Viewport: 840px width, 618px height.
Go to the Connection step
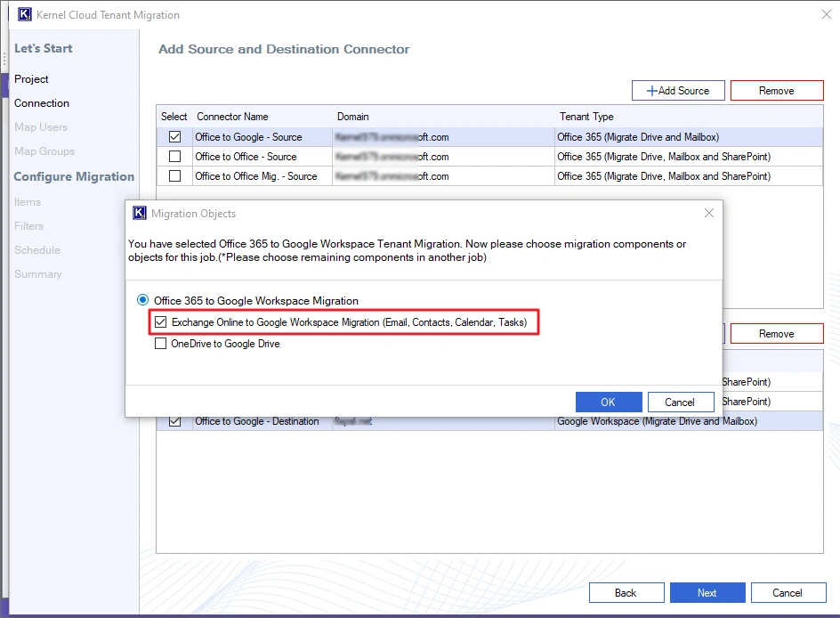[41, 103]
